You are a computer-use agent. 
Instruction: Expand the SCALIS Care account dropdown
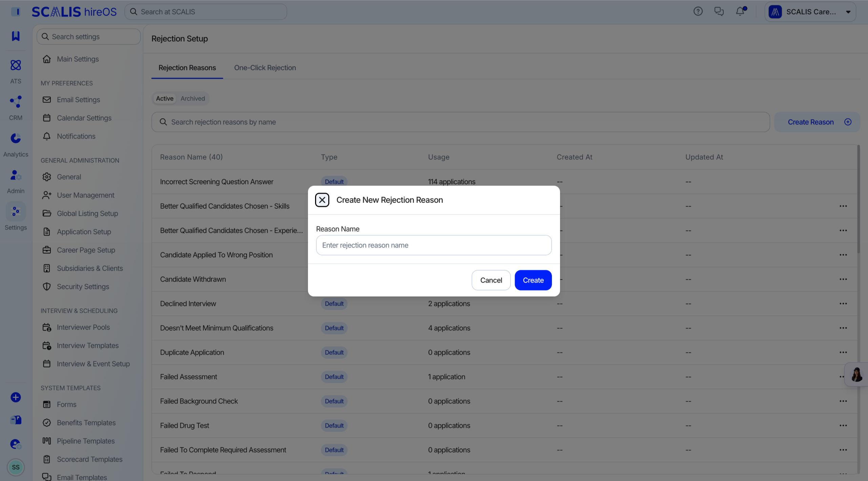[x=810, y=12]
